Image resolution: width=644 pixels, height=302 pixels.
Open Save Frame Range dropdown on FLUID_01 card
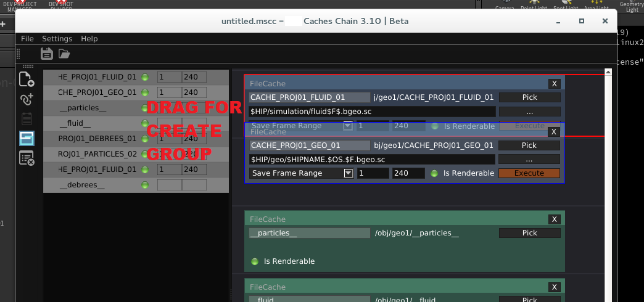pyautogui.click(x=348, y=126)
